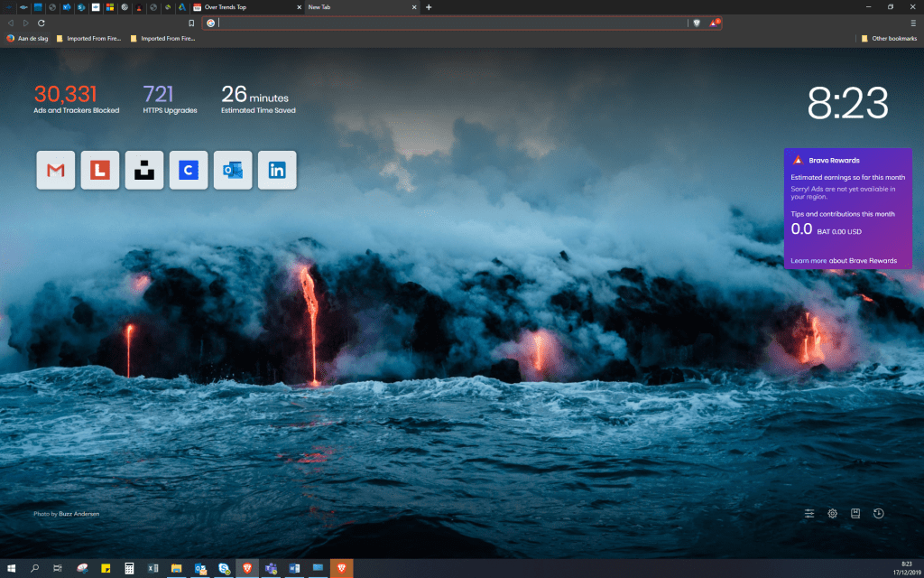Open the Outlook top site tile
This screenshot has height=578, width=924.
coord(233,171)
